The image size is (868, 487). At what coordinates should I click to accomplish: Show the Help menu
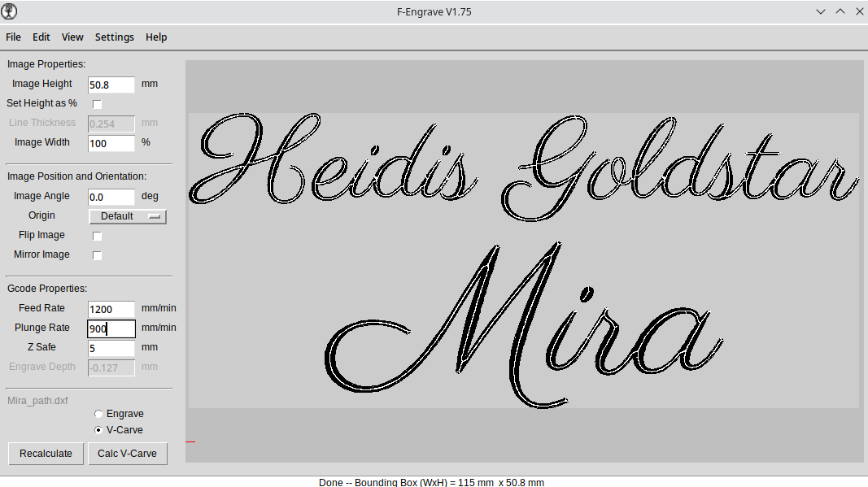156,37
